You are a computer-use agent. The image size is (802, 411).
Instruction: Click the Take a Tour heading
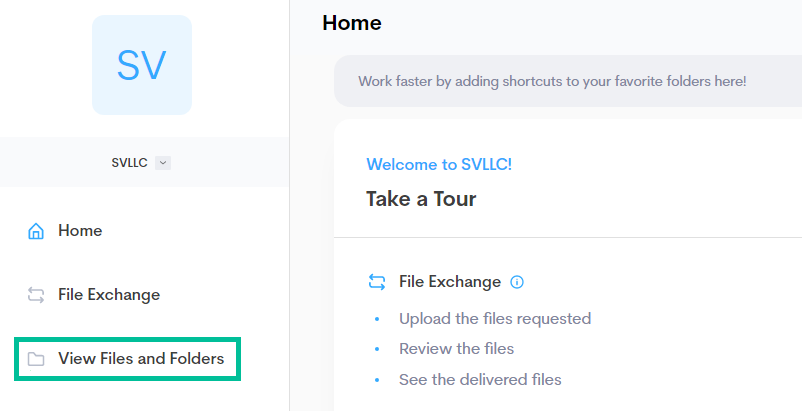click(x=421, y=199)
